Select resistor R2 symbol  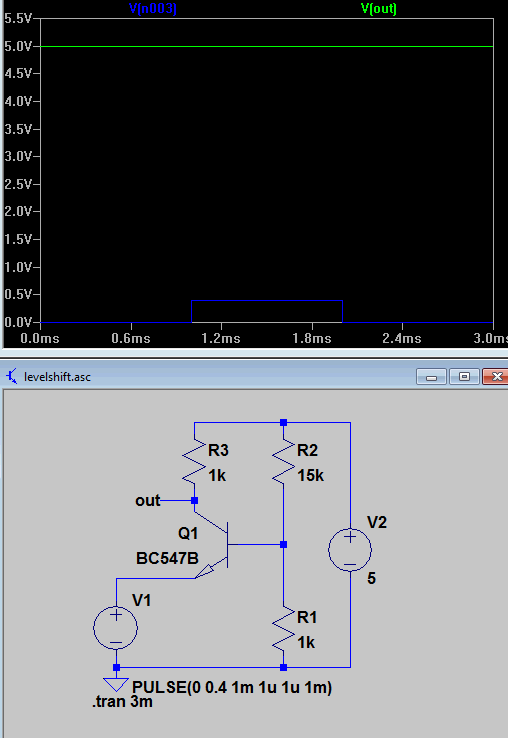[283, 463]
